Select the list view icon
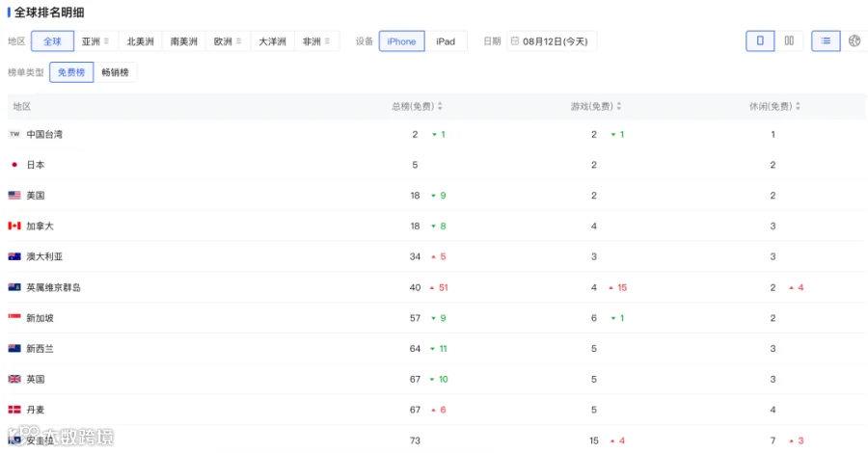The height and width of the screenshot is (453, 868). (826, 40)
